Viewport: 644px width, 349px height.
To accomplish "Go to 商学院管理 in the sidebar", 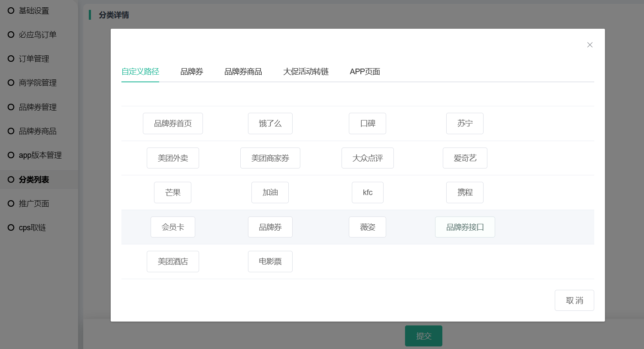I will [x=38, y=83].
